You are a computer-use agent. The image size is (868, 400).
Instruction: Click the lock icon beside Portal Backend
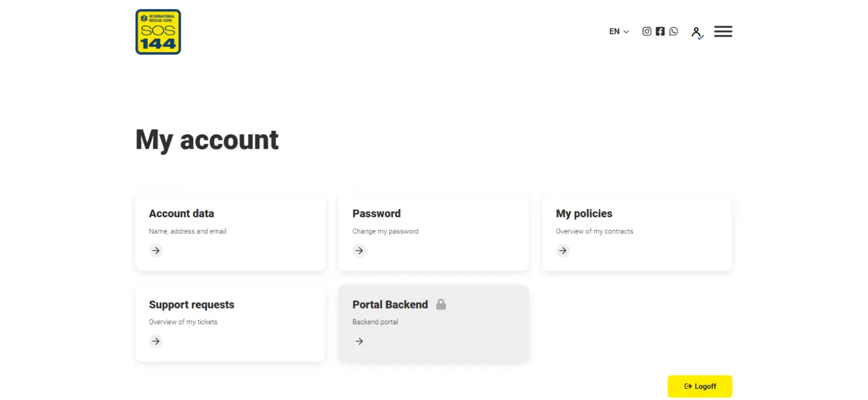point(441,304)
